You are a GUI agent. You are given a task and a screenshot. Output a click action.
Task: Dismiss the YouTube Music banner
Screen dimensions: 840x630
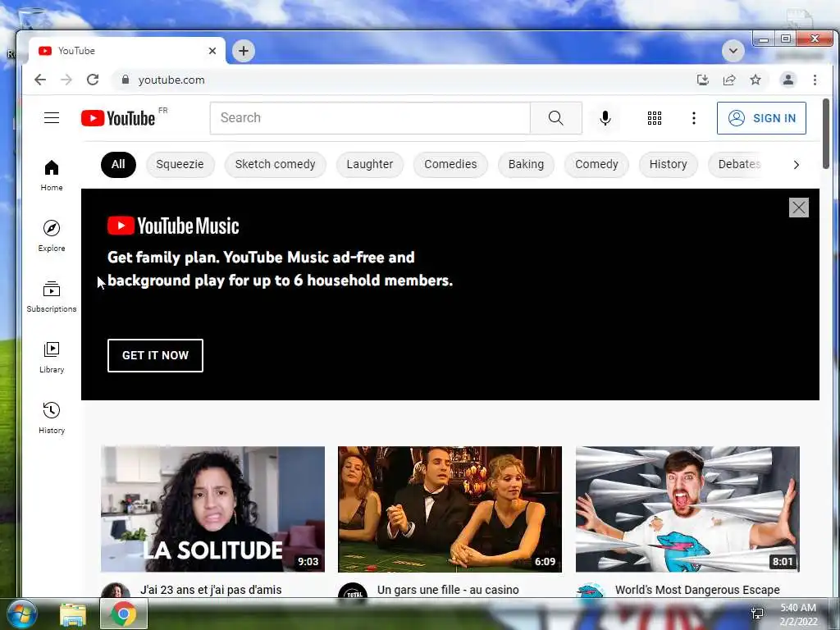(798, 208)
